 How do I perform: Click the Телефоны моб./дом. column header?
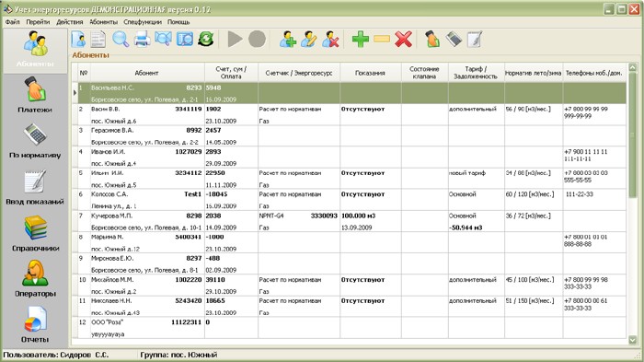594,73
